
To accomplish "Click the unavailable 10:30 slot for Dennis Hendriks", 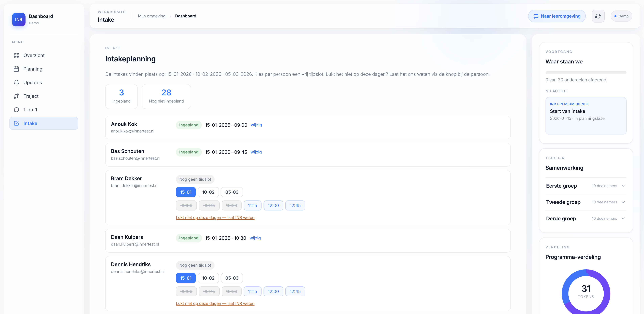I will point(231,291).
